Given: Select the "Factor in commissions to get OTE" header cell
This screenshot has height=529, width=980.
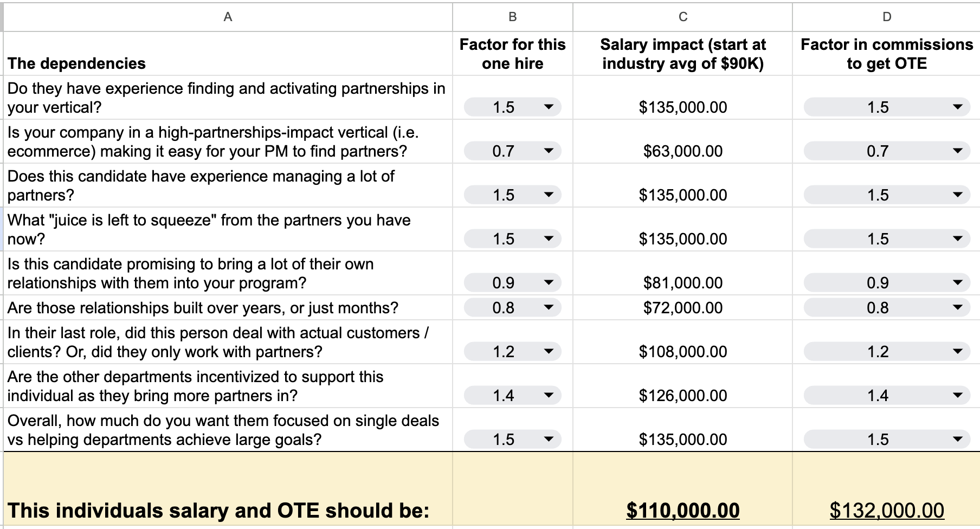Looking at the screenshot, I should click(x=887, y=54).
